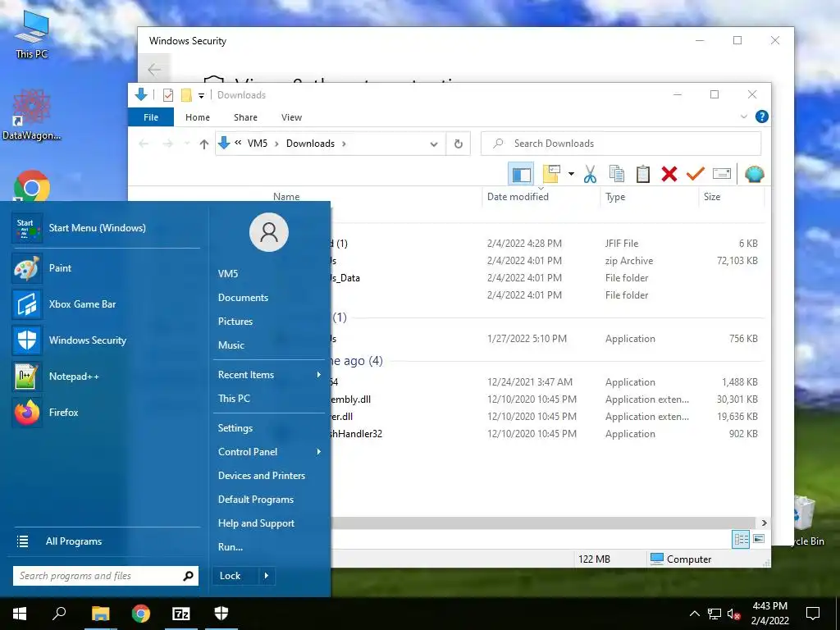The height and width of the screenshot is (630, 840).
Task: Click the Cut scissors icon
Action: click(x=590, y=174)
